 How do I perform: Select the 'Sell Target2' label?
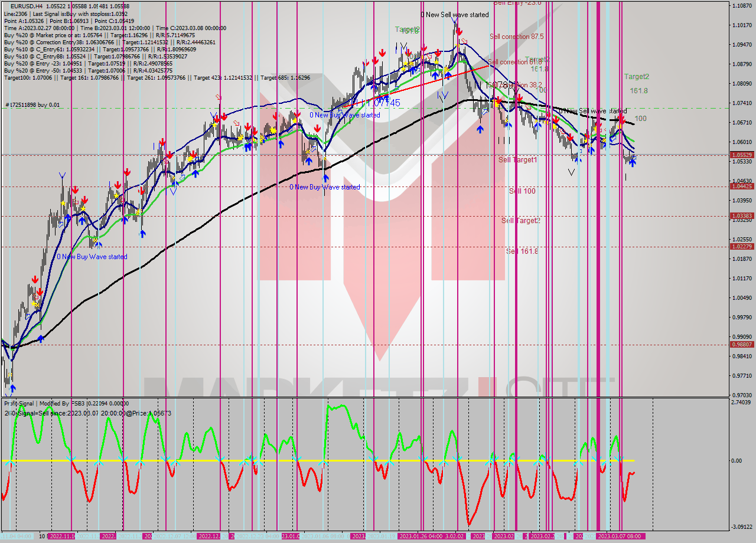click(x=521, y=221)
